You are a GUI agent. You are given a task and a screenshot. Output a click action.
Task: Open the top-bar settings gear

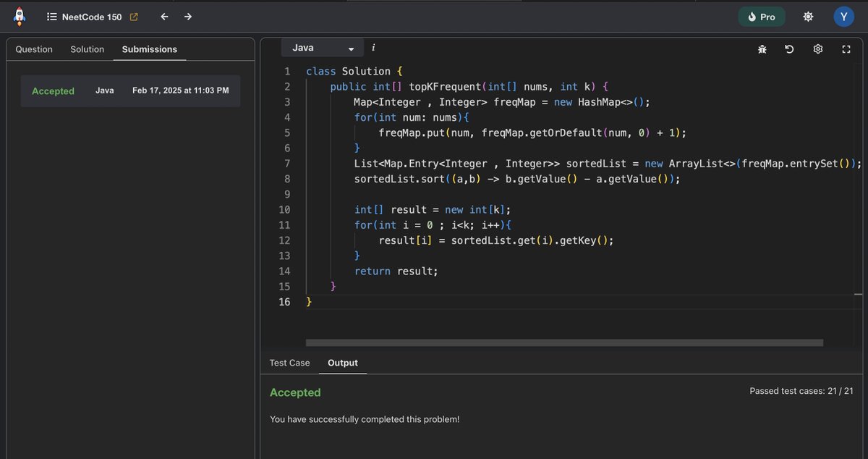(808, 16)
